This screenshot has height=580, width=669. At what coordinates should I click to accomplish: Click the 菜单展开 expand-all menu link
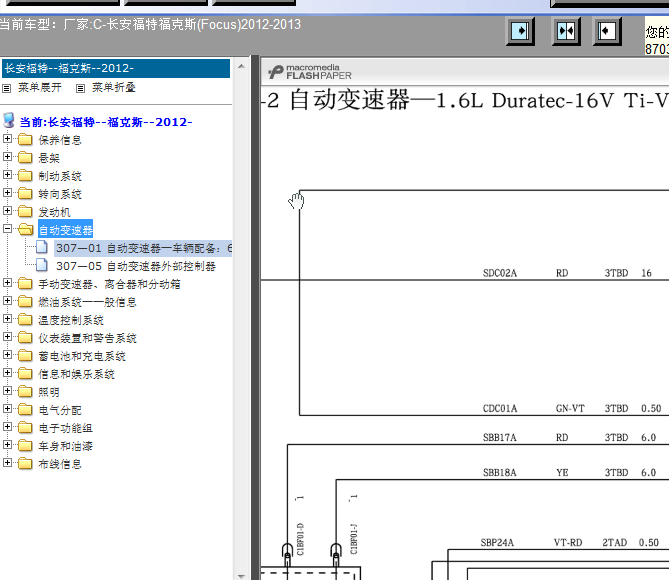tap(40, 87)
